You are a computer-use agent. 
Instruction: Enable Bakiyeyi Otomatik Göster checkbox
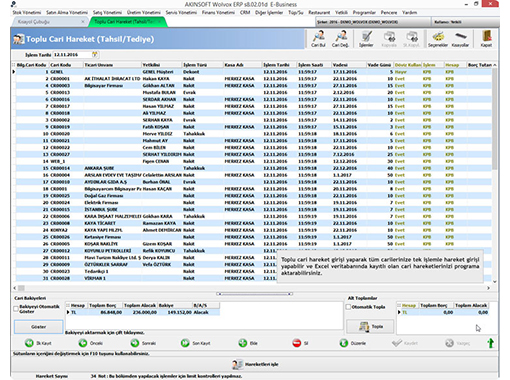(15, 309)
